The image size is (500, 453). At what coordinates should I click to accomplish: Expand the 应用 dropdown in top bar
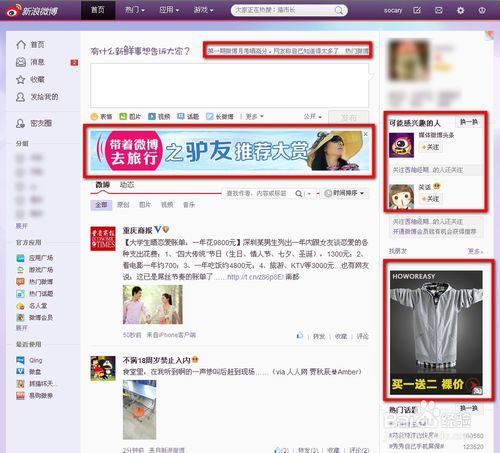[x=169, y=10]
